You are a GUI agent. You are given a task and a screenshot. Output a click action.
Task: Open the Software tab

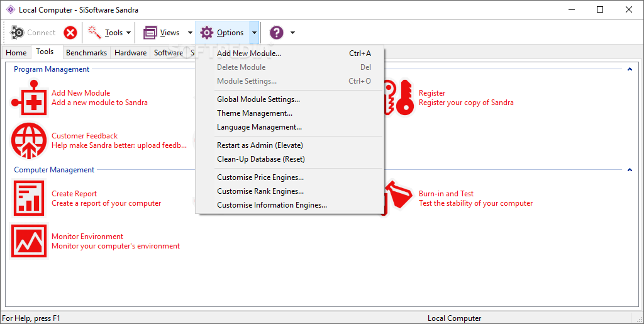[169, 53]
